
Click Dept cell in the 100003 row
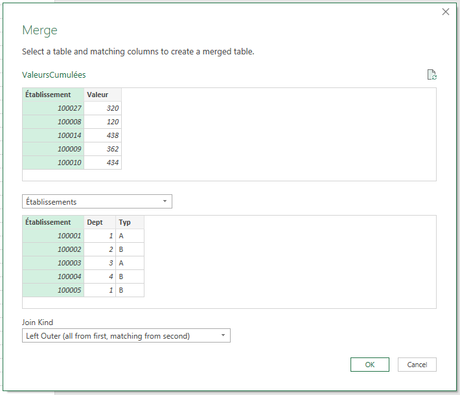[x=100, y=263]
